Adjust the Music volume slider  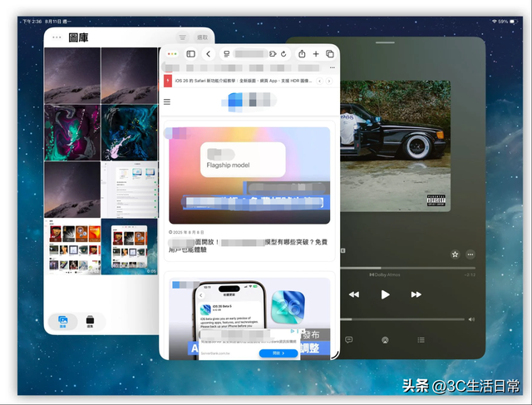tap(402, 319)
